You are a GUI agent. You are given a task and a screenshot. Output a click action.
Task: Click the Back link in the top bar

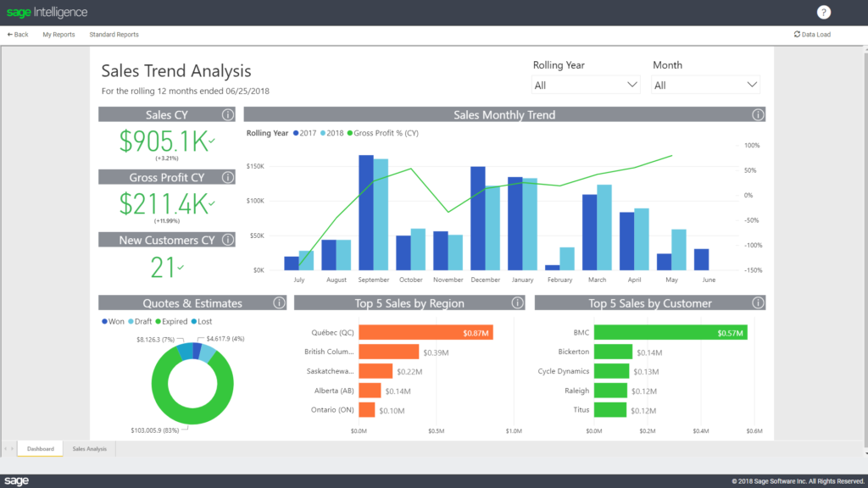click(x=17, y=34)
